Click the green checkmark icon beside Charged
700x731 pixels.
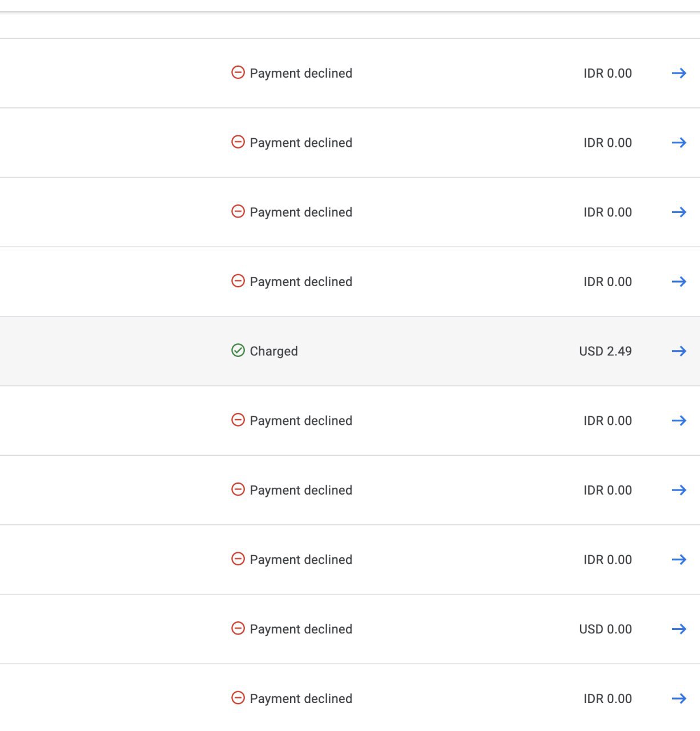(238, 350)
